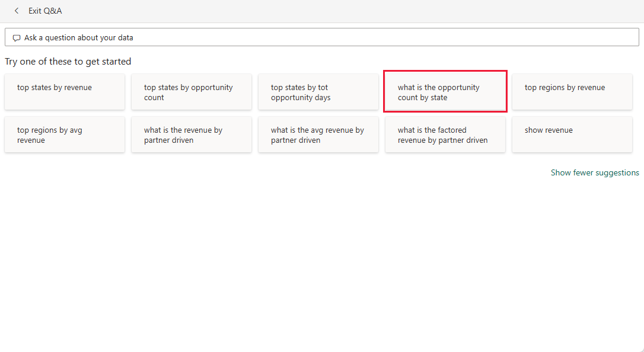Select Exit Q&A to leave the page
The height and width of the screenshot is (352, 644).
click(45, 11)
